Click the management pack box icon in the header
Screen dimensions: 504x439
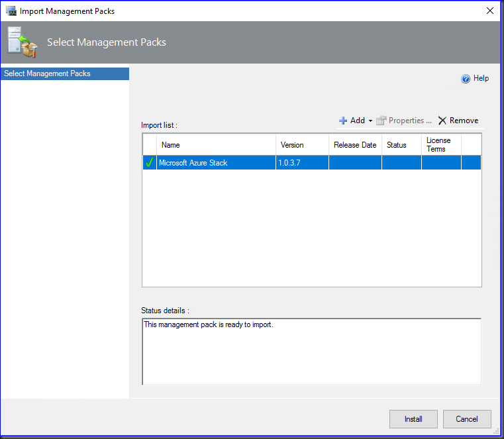[22, 42]
